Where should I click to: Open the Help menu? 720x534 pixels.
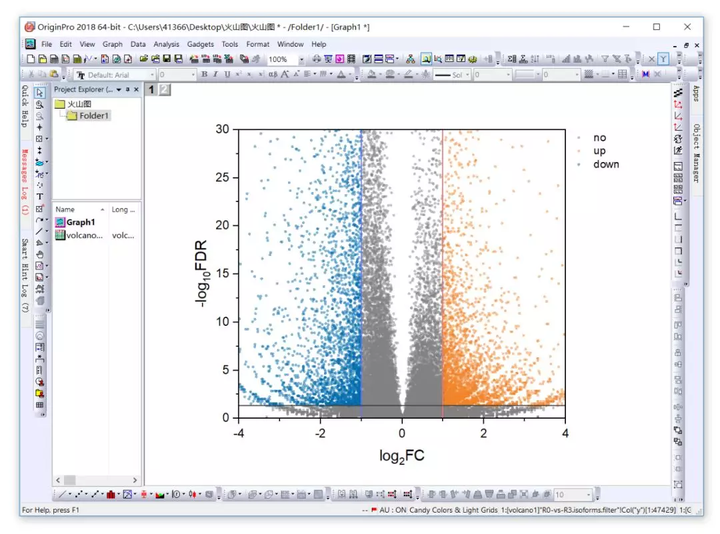coord(319,44)
